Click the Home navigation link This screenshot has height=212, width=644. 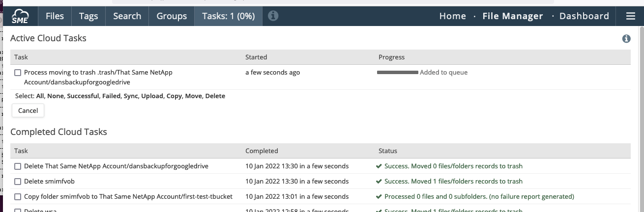point(452,16)
